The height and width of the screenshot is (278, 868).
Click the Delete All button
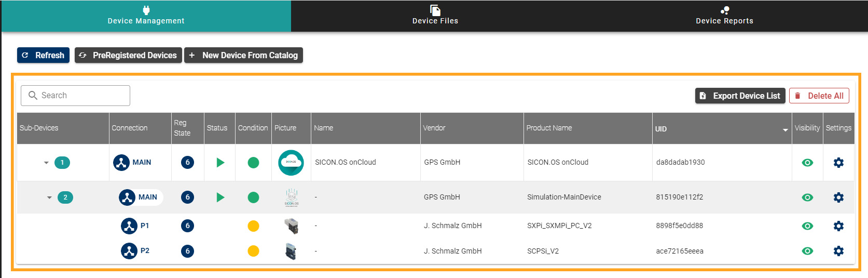pos(819,96)
